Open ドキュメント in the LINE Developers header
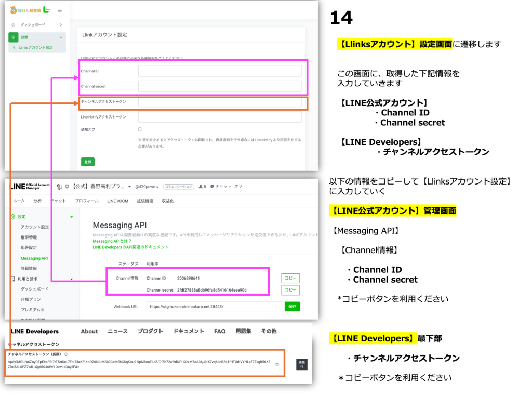 tap(189, 331)
